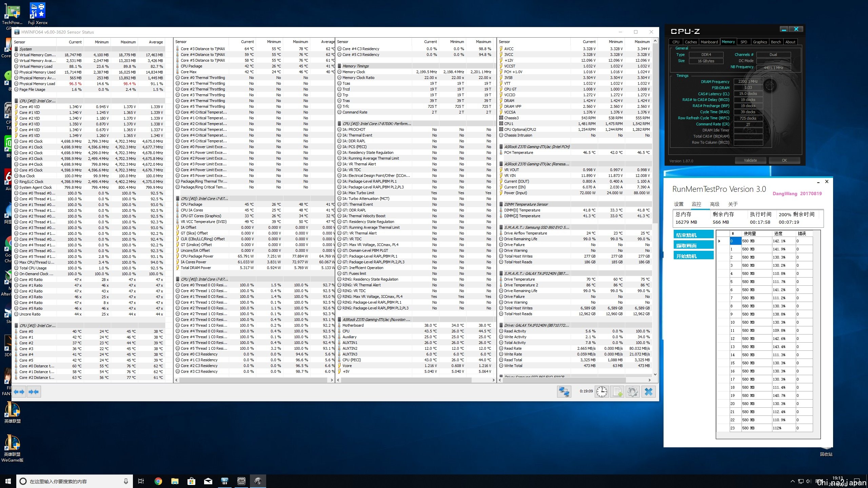Open Fuji Xerox desktop shortcut
The width and height of the screenshot is (868, 488).
(x=38, y=14)
